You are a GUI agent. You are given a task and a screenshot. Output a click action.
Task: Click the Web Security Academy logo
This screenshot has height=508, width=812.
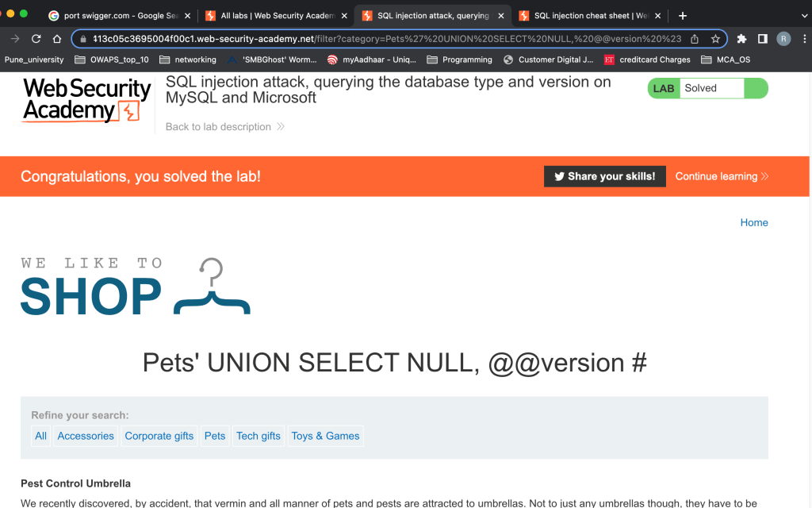pyautogui.click(x=86, y=100)
